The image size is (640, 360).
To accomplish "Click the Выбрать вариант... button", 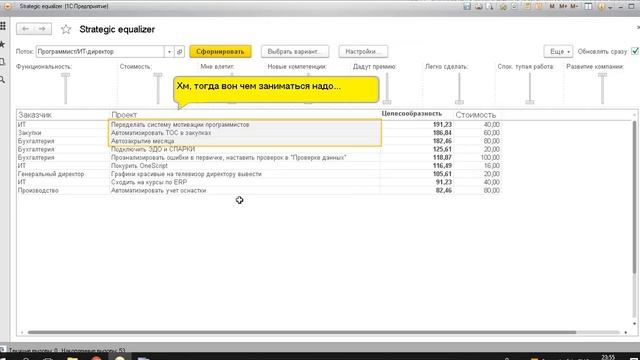I will coord(295,51).
